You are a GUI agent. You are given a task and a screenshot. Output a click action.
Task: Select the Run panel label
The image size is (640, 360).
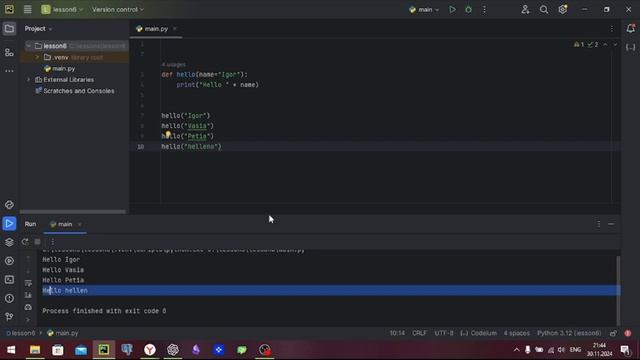tap(30, 224)
